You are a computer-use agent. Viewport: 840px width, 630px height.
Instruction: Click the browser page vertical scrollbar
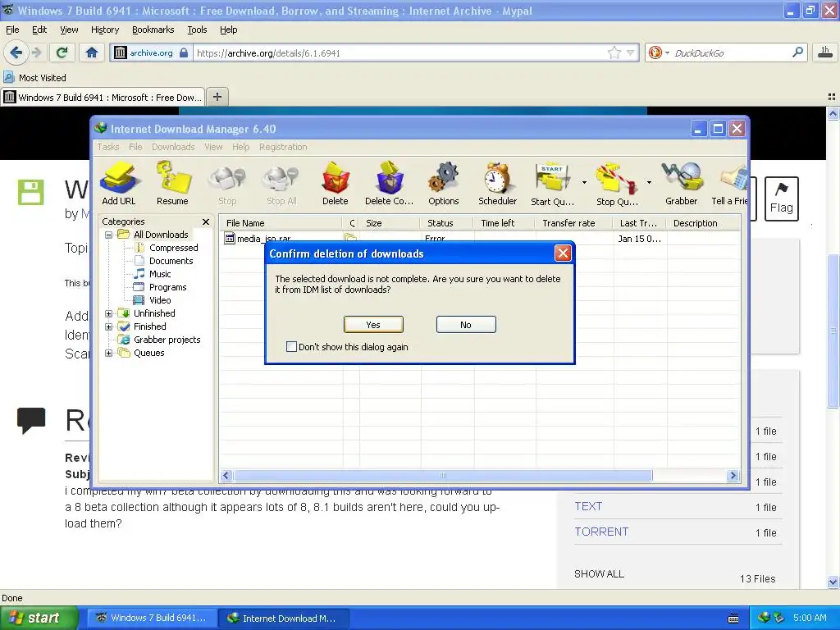pos(833,331)
